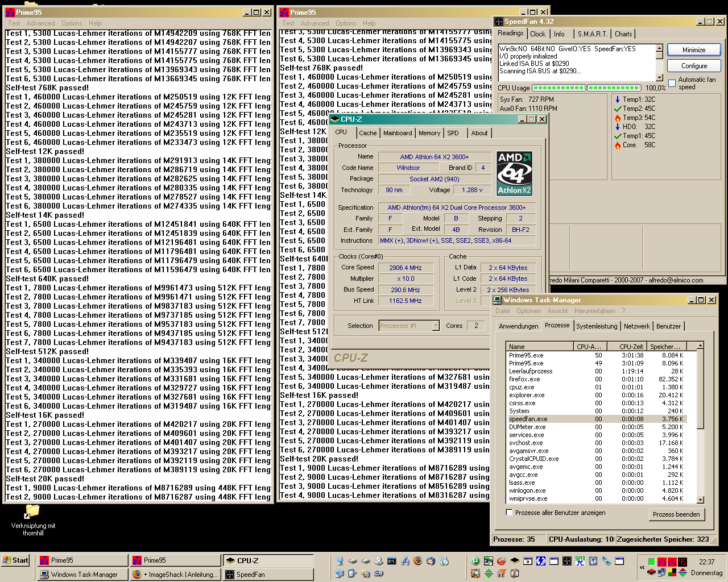This screenshot has width=728, height=582.
Task: Click the SpeedFan title bar icon
Action: point(499,22)
